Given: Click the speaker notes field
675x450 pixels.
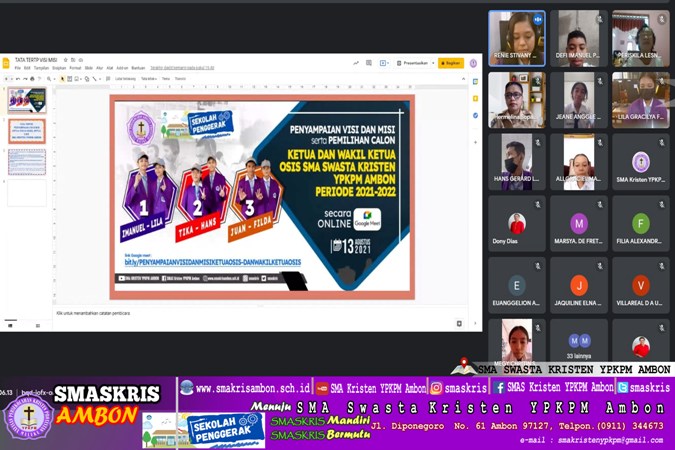Looking at the screenshot, I should pos(260,313).
